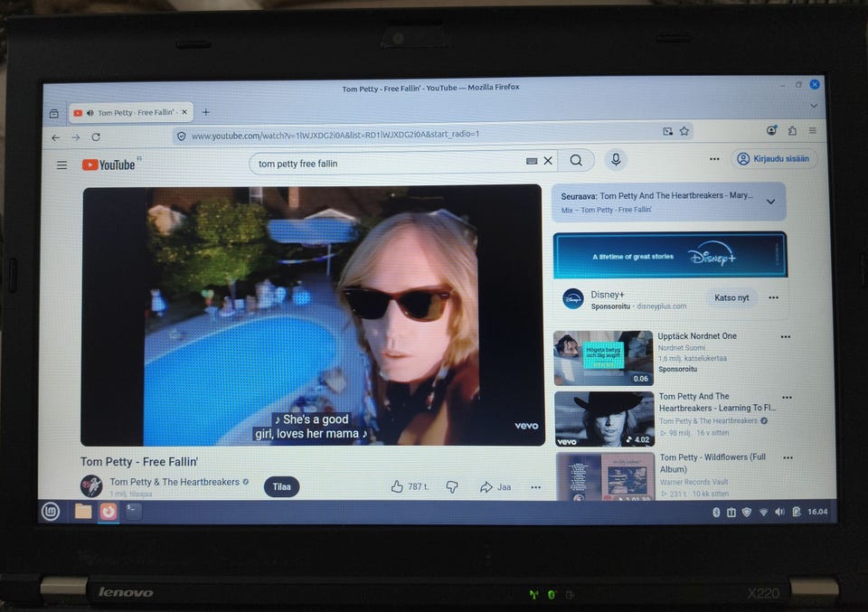Open Learning To Fly video thumbnail

[x=605, y=419]
